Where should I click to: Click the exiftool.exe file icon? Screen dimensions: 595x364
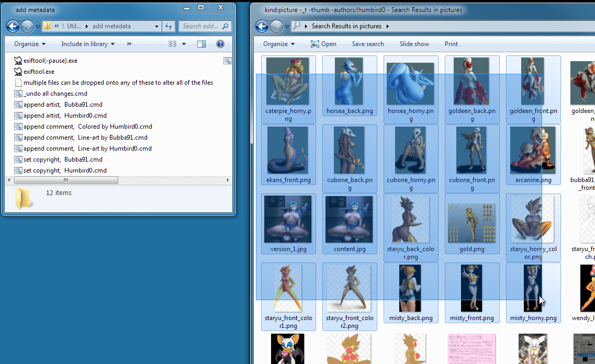tap(18, 72)
